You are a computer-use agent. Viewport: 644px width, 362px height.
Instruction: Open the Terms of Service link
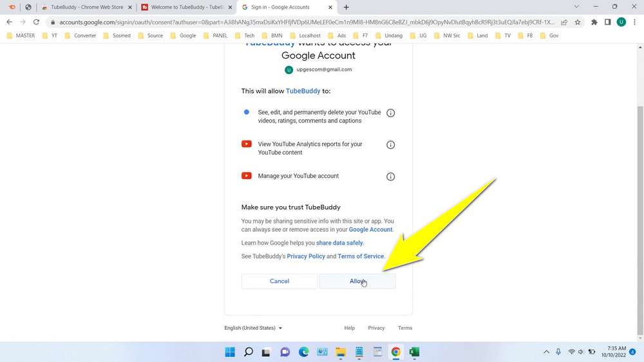pos(361,256)
